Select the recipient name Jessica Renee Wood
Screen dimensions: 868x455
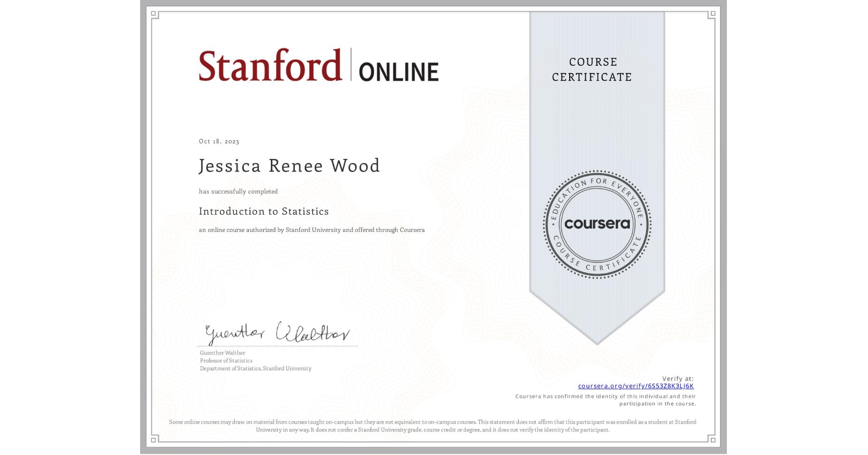(x=289, y=166)
